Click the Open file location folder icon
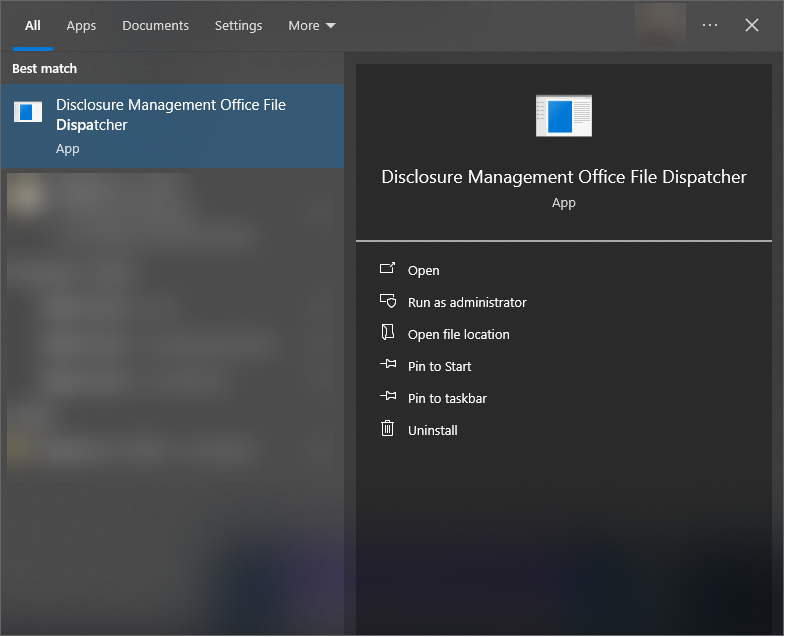This screenshot has width=785, height=637. [388, 332]
